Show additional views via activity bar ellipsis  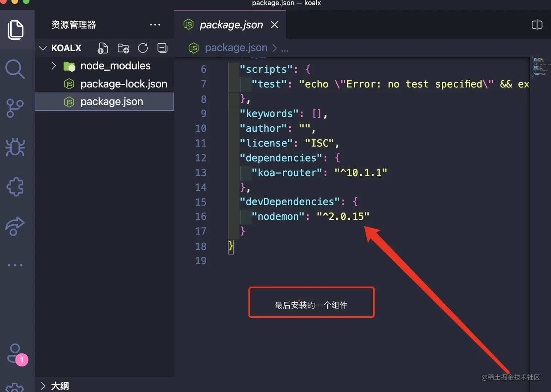pos(15,265)
